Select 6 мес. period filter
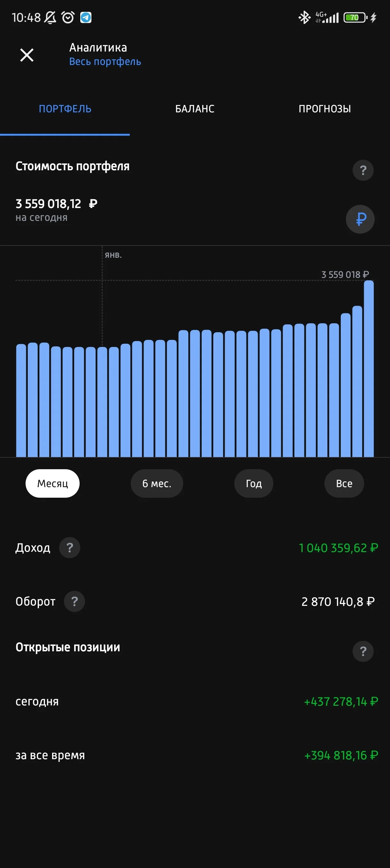390x868 pixels. pos(157,484)
